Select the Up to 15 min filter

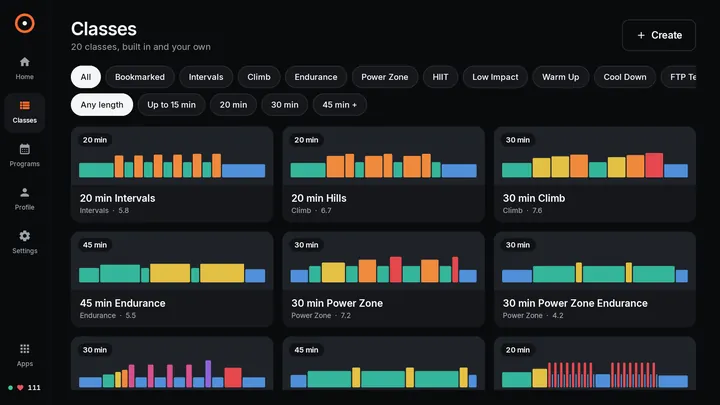pyautogui.click(x=171, y=105)
